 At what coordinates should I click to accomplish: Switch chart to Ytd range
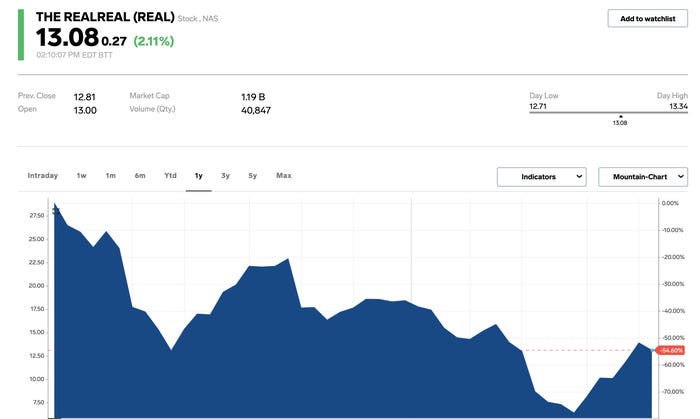click(170, 175)
